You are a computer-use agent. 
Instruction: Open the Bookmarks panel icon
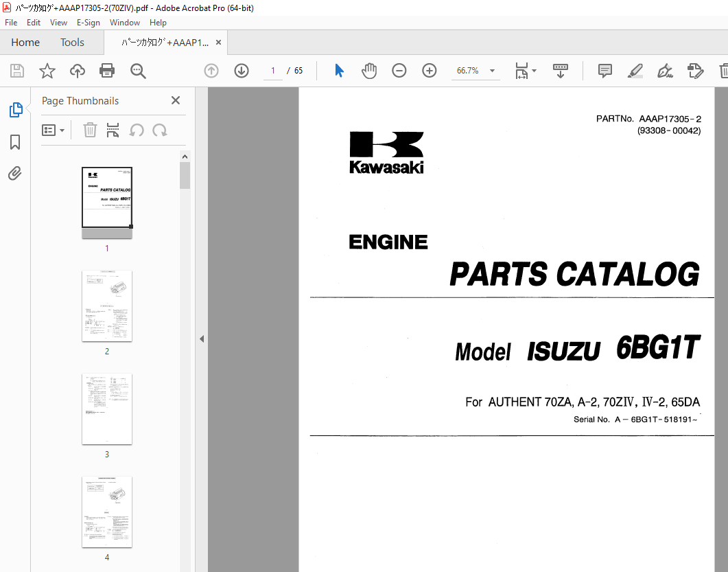(15, 142)
